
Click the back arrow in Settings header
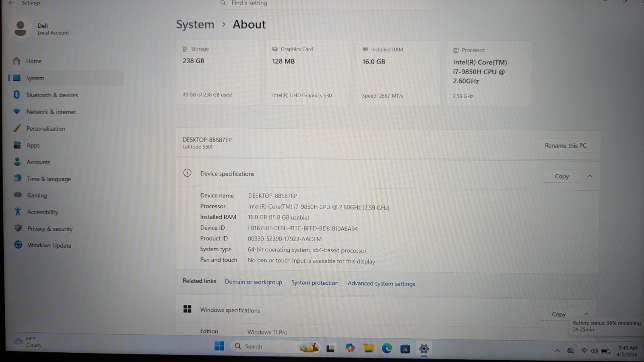(11, 3)
